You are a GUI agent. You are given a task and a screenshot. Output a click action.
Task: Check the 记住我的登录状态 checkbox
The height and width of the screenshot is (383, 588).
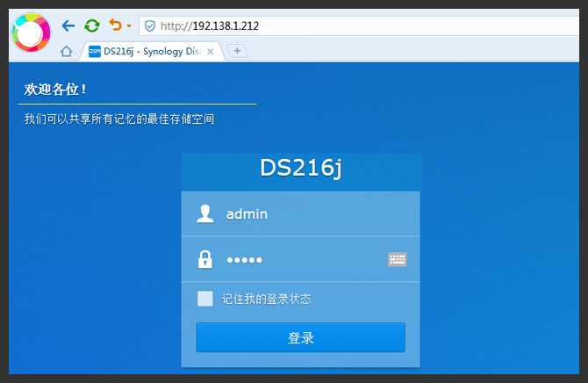tap(204, 299)
